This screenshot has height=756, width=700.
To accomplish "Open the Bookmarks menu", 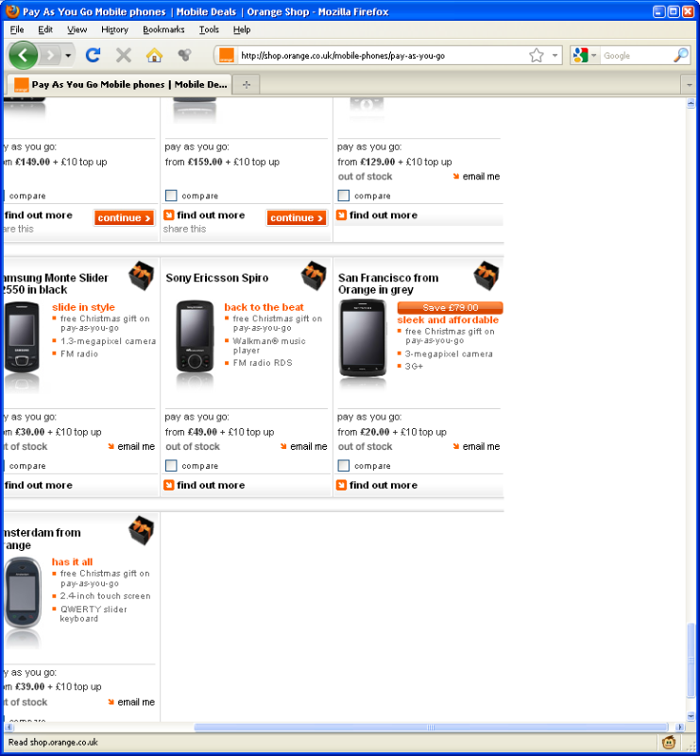I will click(163, 29).
